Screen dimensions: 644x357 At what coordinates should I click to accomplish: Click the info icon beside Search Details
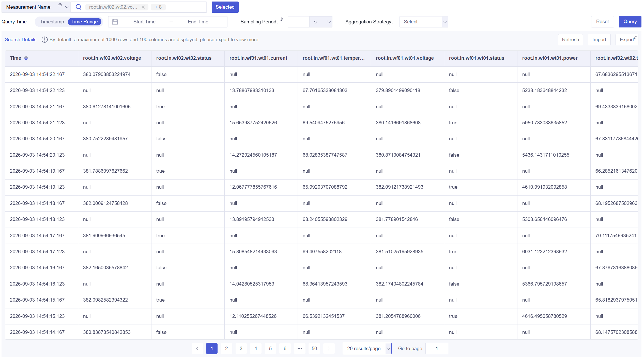coord(44,40)
